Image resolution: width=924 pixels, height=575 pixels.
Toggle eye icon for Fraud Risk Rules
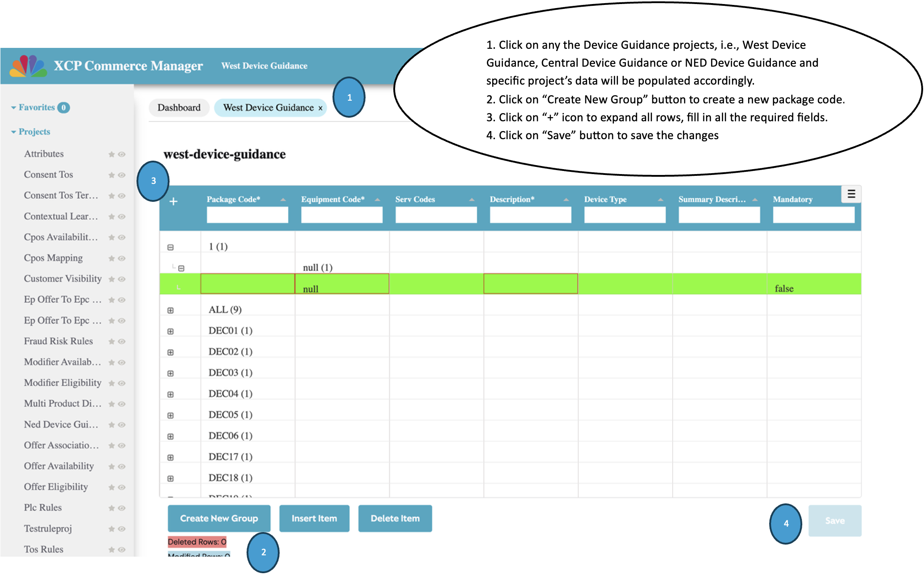click(121, 341)
